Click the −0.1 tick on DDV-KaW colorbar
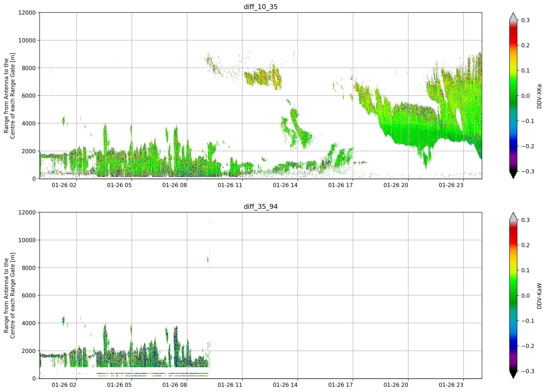 click(x=528, y=321)
